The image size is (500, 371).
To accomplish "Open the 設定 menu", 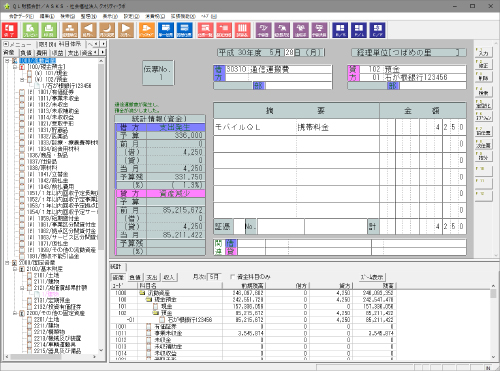I will click(x=131, y=16).
